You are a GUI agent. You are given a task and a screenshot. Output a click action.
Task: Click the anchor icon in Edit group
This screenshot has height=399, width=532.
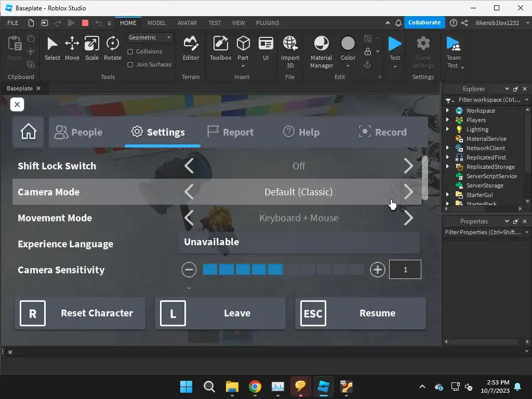click(367, 64)
